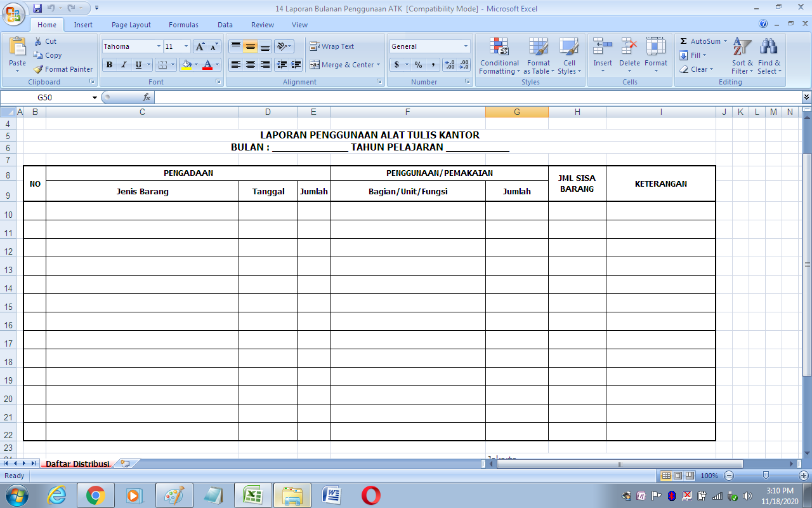Select the Daftar Distribusi sheet tab
Viewport: 812px width, 508px height.
(77, 464)
